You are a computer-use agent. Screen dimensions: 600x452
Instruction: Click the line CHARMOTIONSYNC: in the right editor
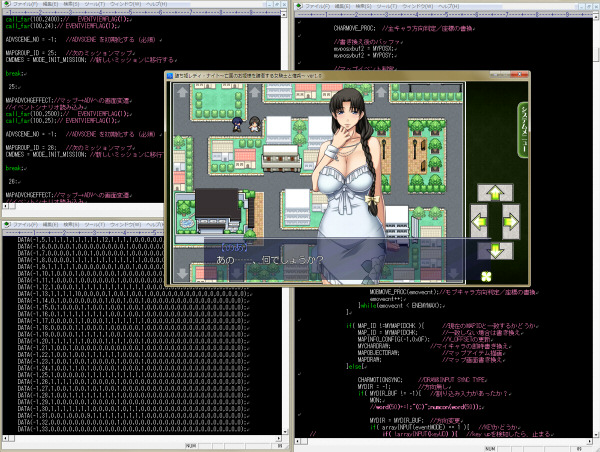(x=380, y=380)
